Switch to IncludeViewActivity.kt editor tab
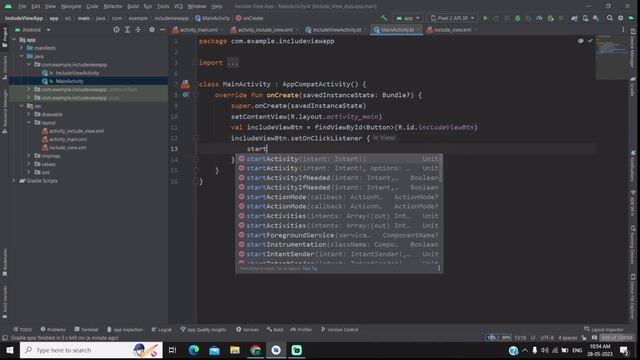Viewport: 640px width, 360px height. coord(336,30)
